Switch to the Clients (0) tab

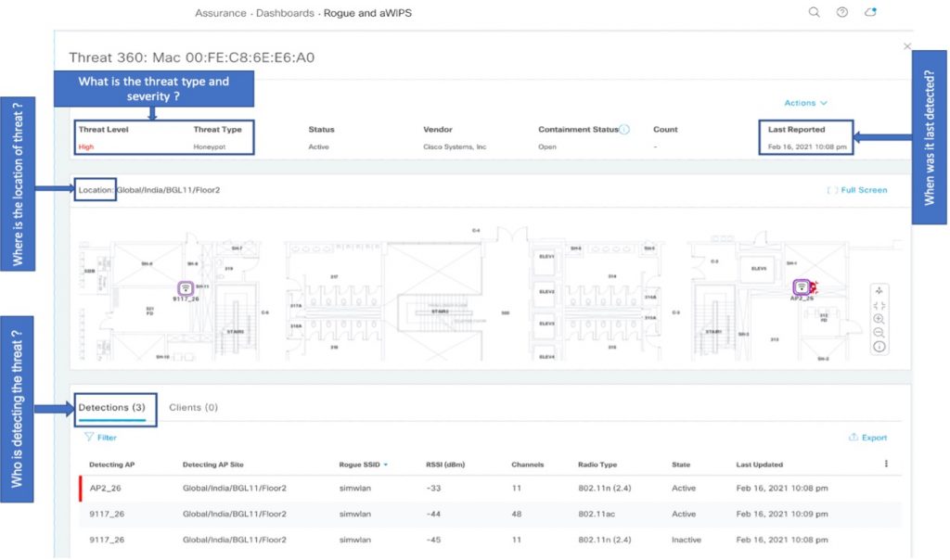pyautogui.click(x=193, y=407)
